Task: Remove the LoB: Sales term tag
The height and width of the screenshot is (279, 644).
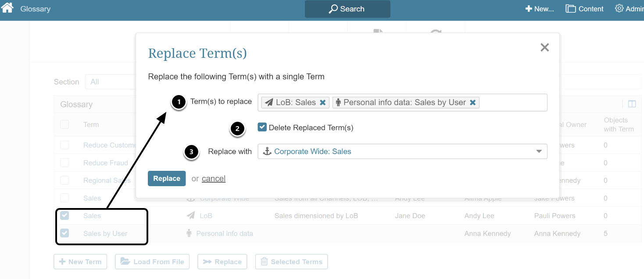Action: [322, 102]
